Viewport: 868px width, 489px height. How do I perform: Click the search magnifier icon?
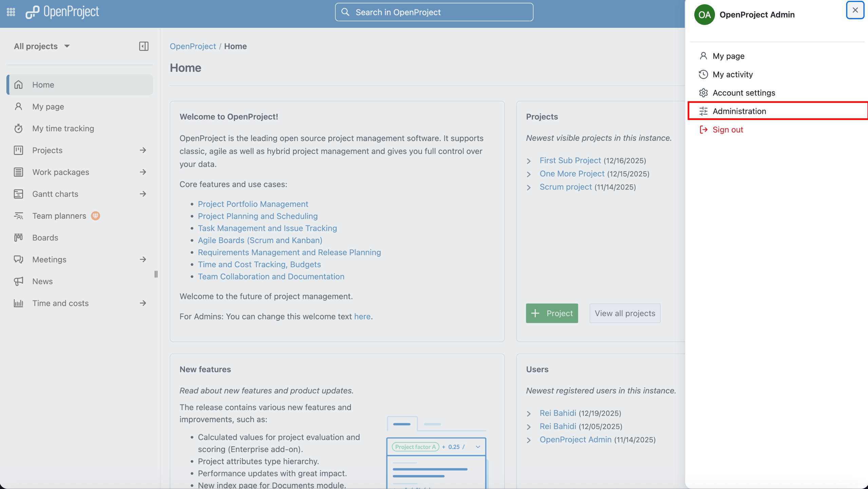pyautogui.click(x=345, y=12)
